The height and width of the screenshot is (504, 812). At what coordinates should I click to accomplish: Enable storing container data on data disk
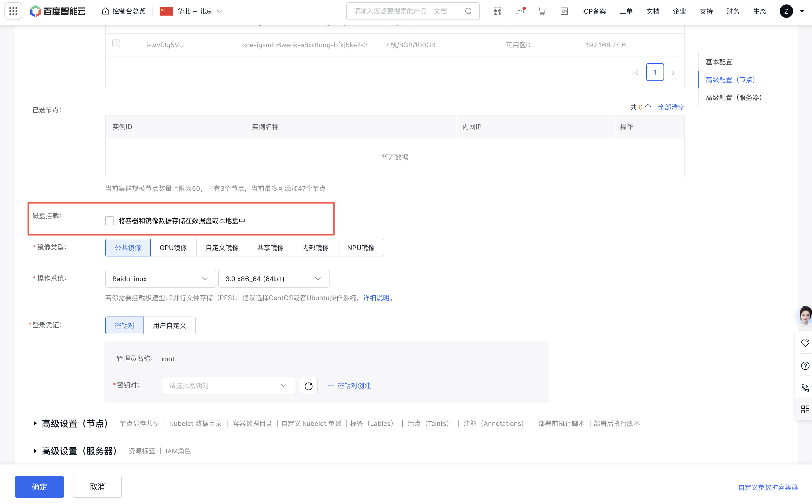click(x=109, y=221)
